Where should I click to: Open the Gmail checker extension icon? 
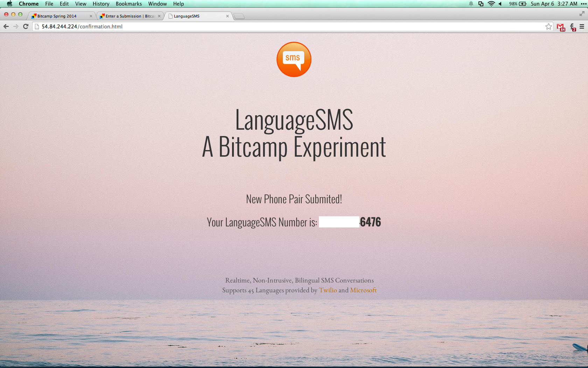(x=561, y=27)
